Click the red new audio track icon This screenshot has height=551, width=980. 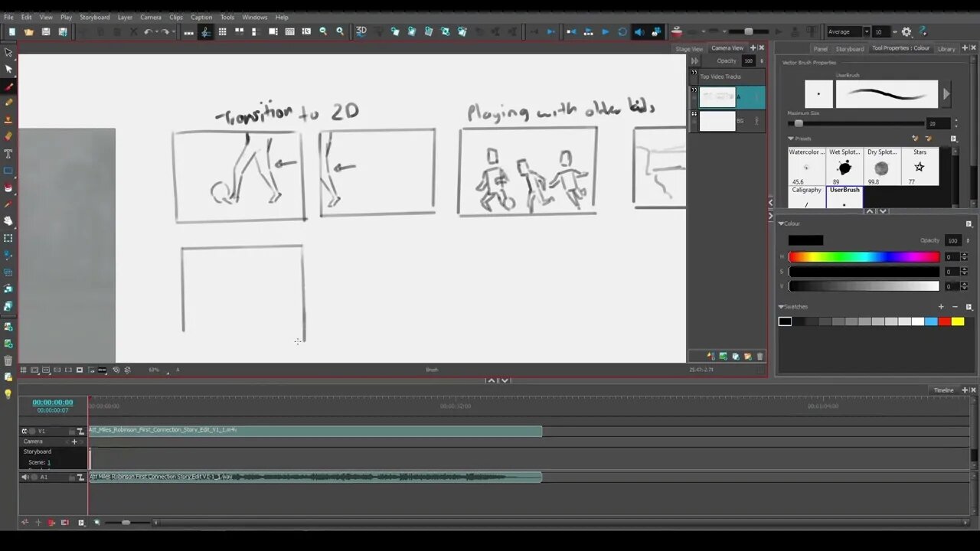click(52, 523)
